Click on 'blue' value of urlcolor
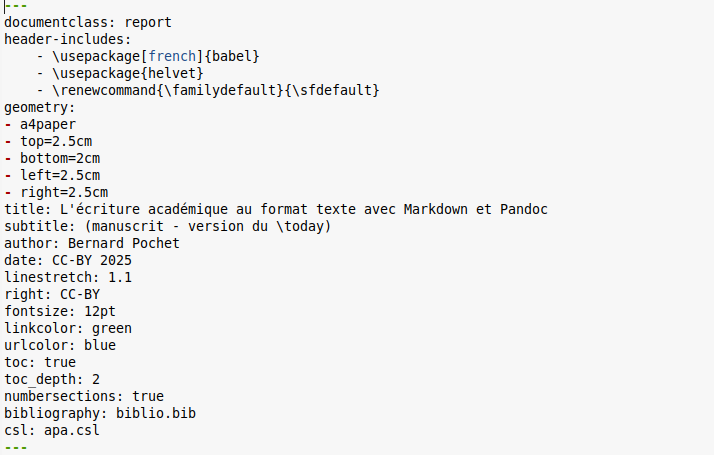 point(100,346)
